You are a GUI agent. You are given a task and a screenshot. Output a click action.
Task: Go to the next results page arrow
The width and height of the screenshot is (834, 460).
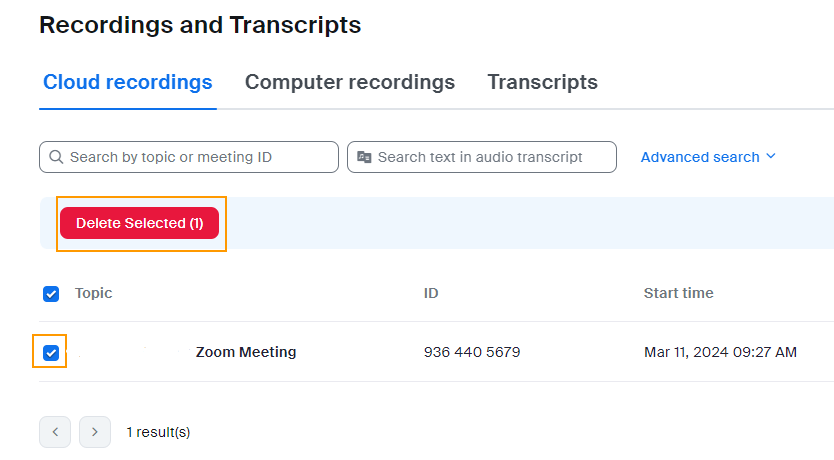(x=95, y=432)
